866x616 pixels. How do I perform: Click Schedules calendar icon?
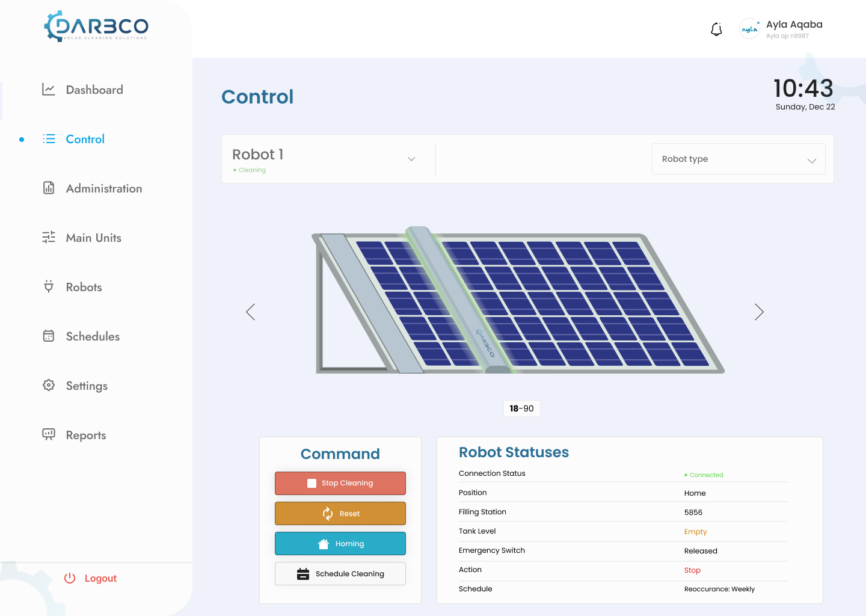tap(49, 336)
